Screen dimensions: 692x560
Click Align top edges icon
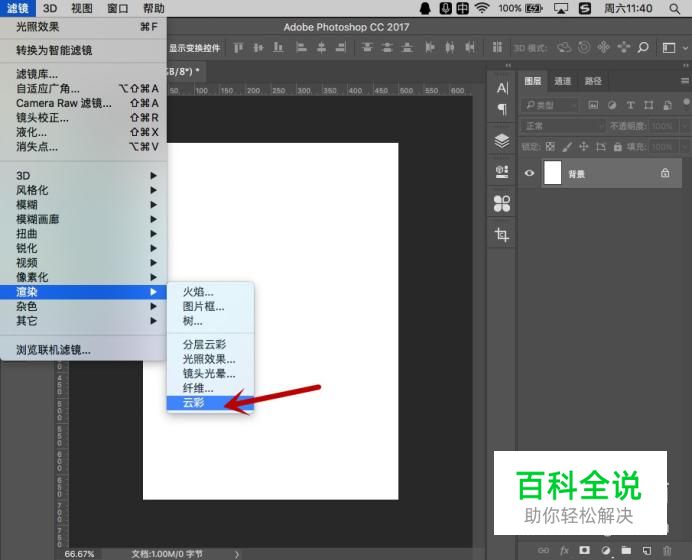coord(238,47)
